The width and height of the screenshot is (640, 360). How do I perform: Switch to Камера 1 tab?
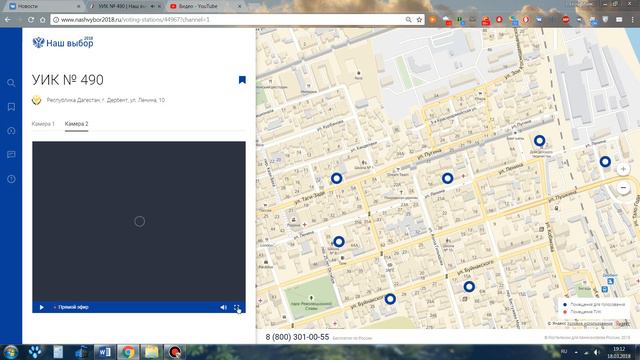pos(43,124)
